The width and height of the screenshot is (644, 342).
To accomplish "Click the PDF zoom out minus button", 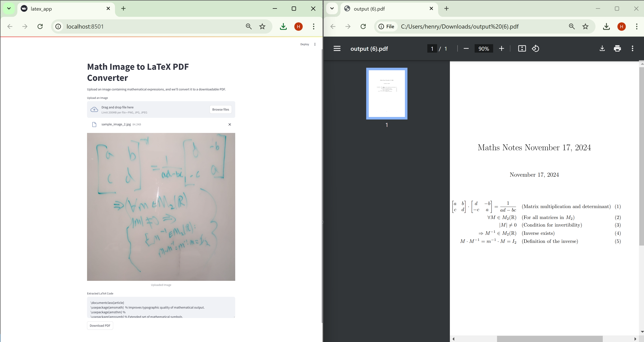I will [466, 48].
